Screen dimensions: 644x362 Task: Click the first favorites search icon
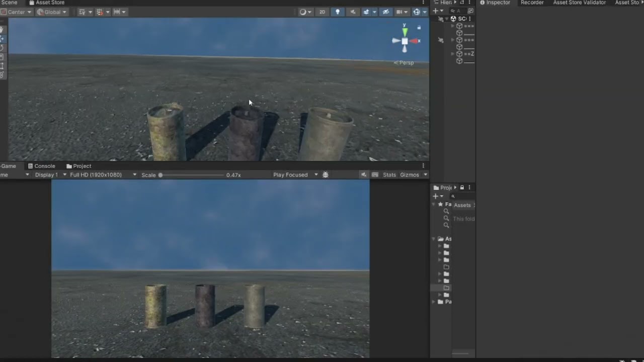(x=446, y=212)
